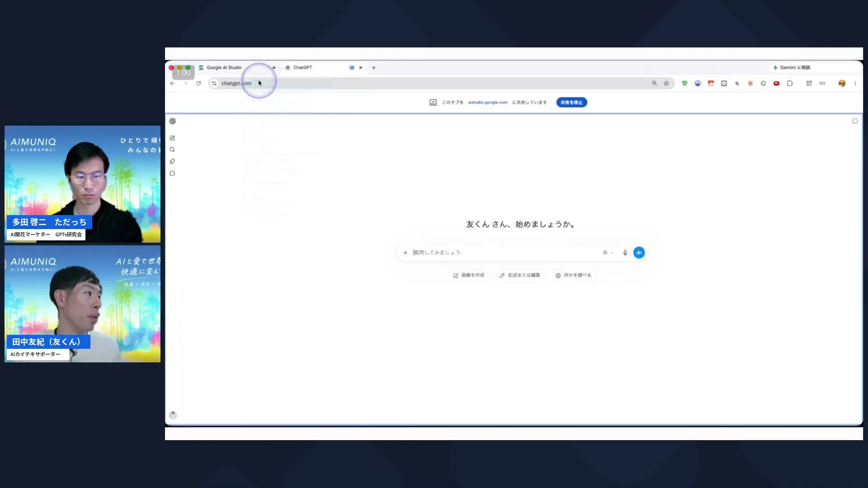Open the red fast-forward extension icon
This screenshot has width=868, height=488.
(x=776, y=83)
